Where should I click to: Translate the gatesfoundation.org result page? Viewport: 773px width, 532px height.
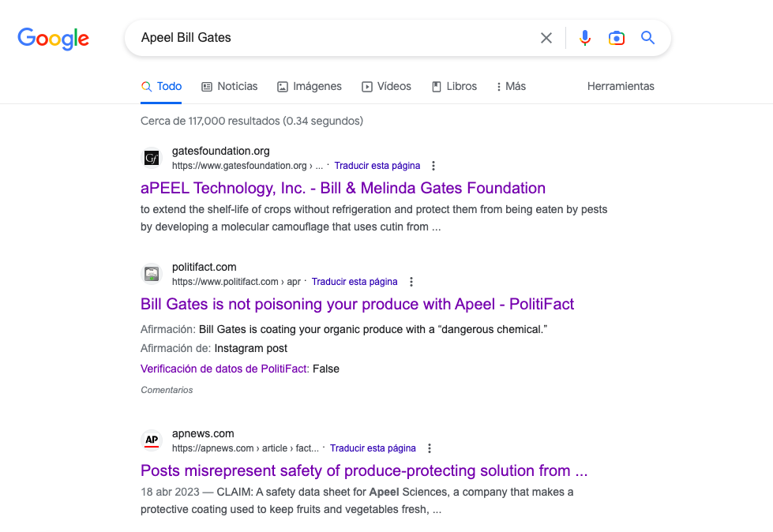(377, 166)
